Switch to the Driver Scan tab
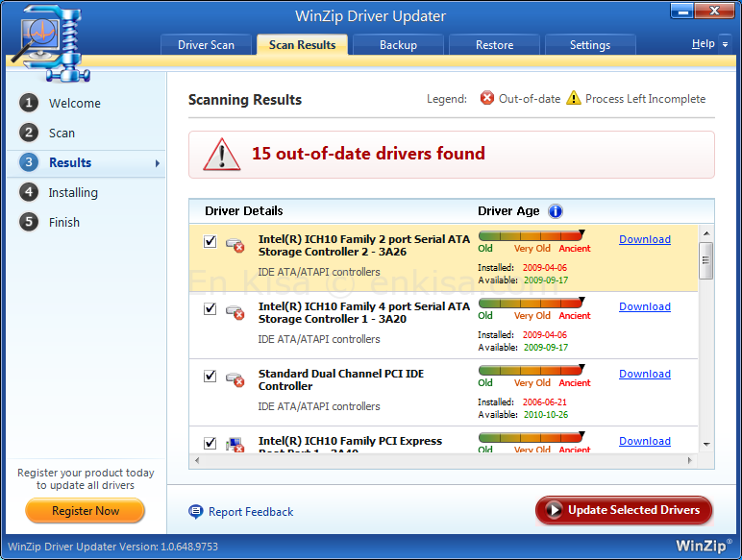The height and width of the screenshot is (560, 742). 206,45
